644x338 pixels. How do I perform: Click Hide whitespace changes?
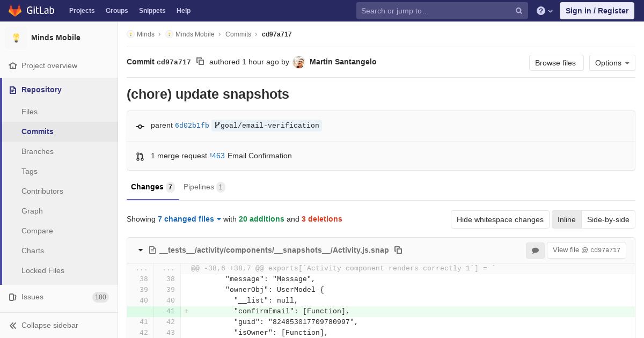tap(500, 219)
